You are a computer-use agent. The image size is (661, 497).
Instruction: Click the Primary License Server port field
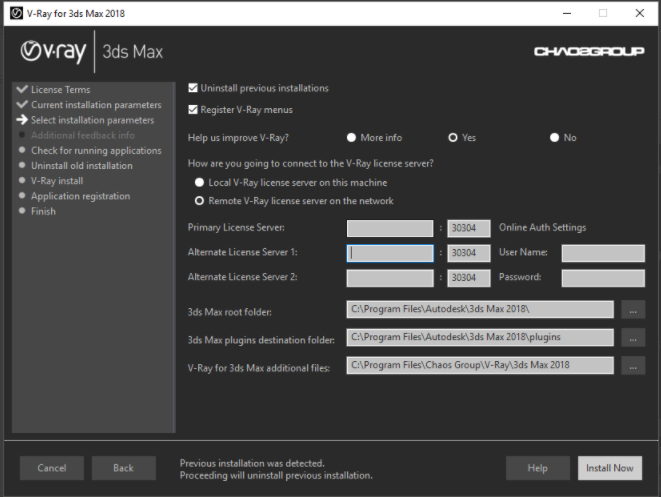click(469, 228)
